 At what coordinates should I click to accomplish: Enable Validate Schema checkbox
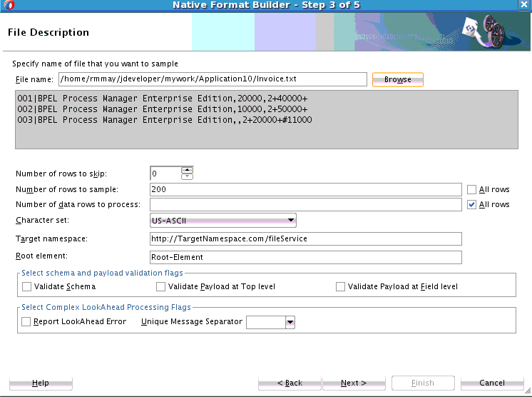tap(26, 286)
